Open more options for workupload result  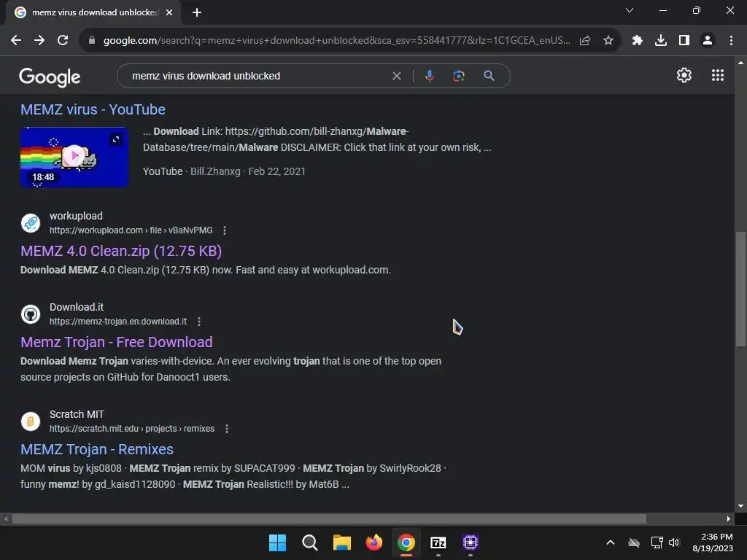(x=225, y=230)
